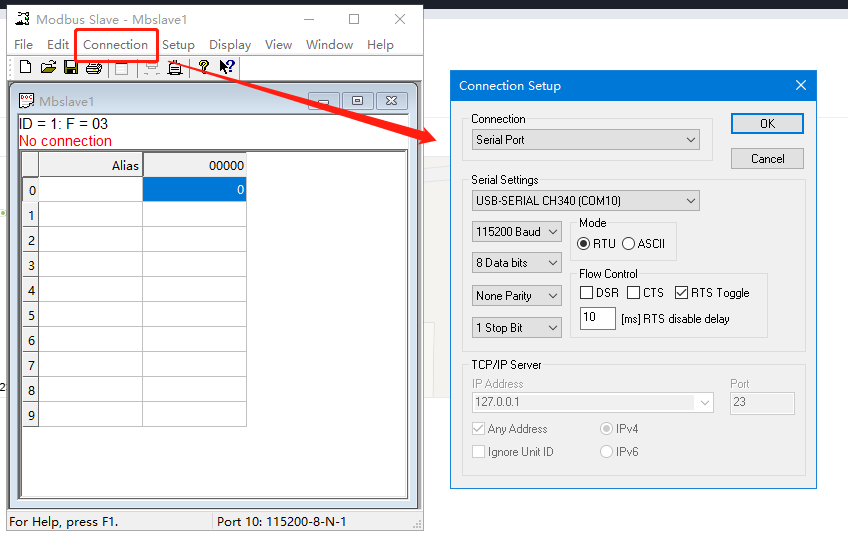Click the RTS disable delay input field
Screen dimensions: 848x538
[597, 319]
